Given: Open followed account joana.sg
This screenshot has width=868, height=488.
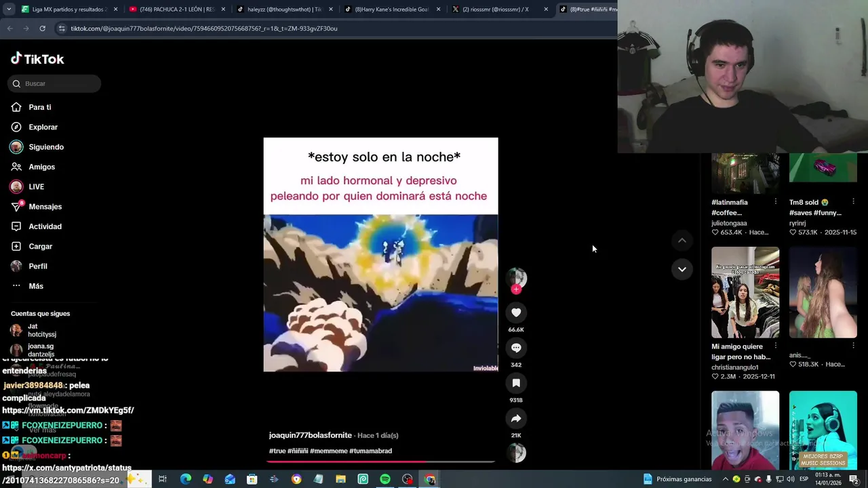Looking at the screenshot, I should pos(41,350).
